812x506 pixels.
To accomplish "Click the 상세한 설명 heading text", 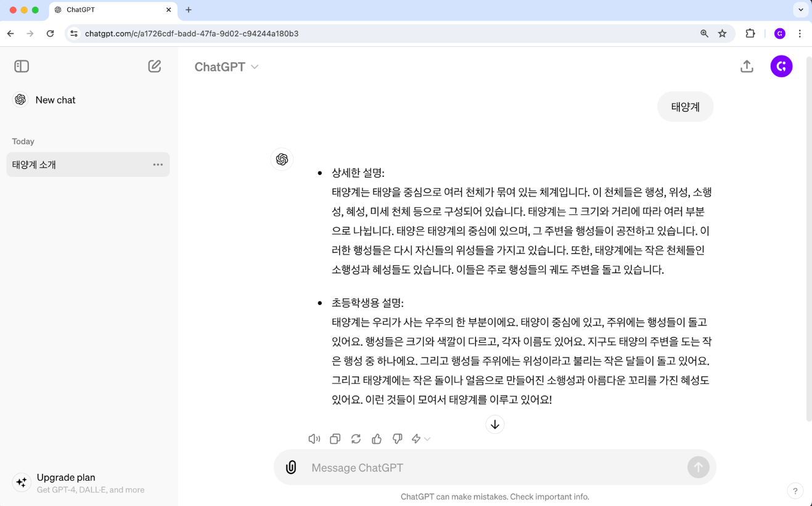I will [358, 173].
